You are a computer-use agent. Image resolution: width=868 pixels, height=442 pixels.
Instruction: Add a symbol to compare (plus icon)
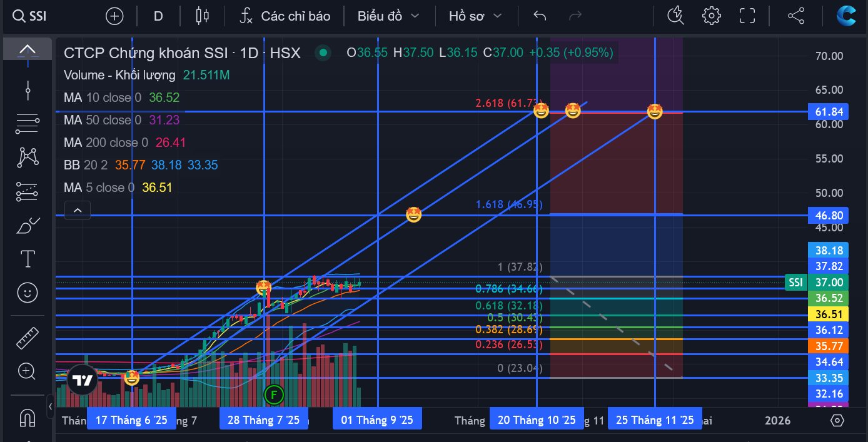(x=114, y=16)
